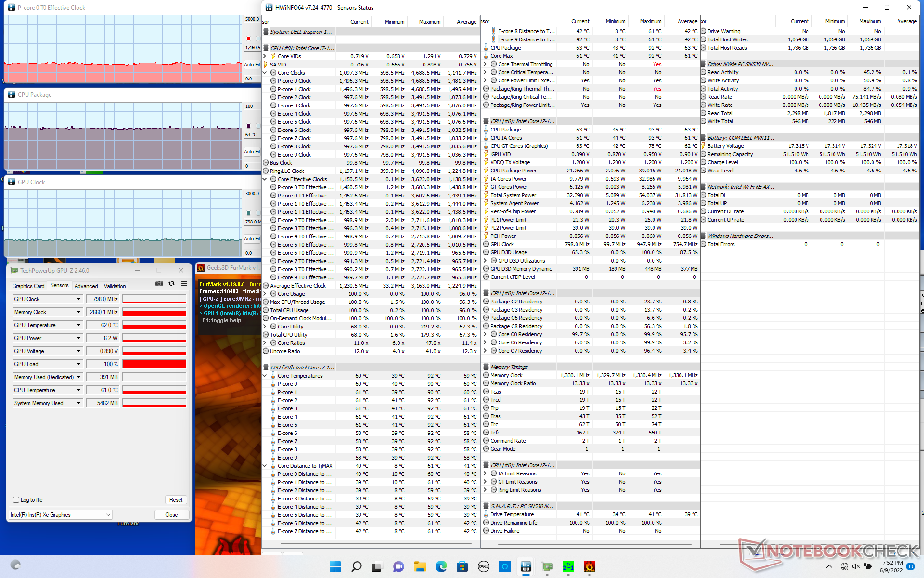The image size is (924, 578).
Task: Enable the Log to file checkbox
Action: (x=16, y=500)
